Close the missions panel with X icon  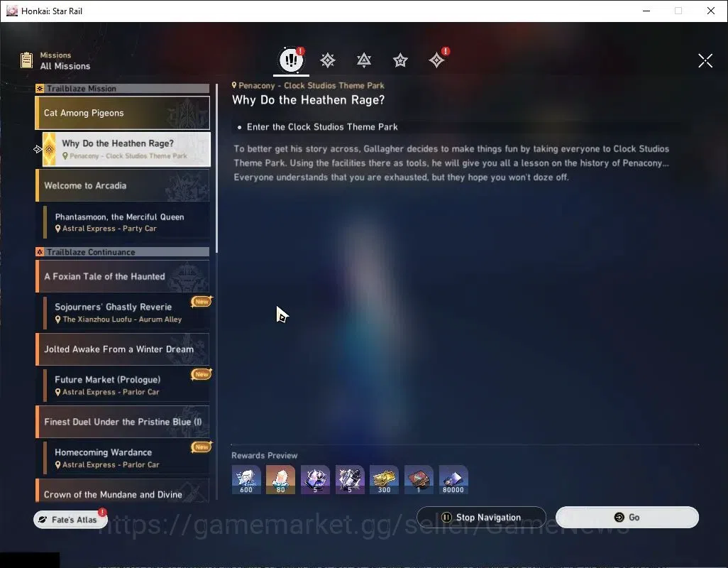(x=705, y=60)
